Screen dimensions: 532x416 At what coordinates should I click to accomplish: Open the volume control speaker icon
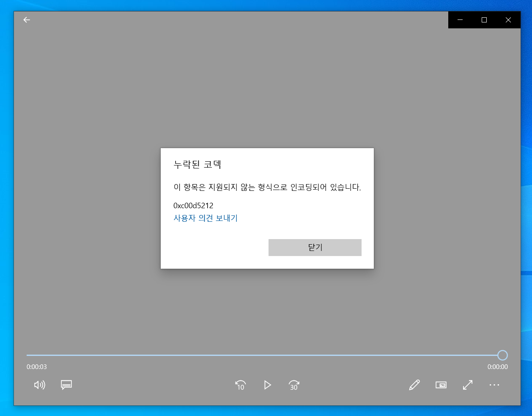tap(40, 385)
